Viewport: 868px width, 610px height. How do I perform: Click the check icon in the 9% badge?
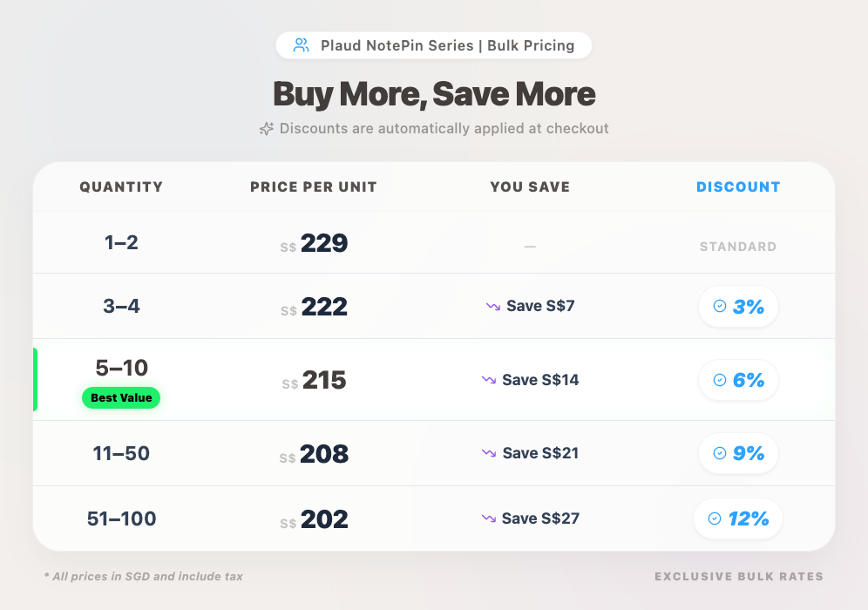click(x=720, y=453)
